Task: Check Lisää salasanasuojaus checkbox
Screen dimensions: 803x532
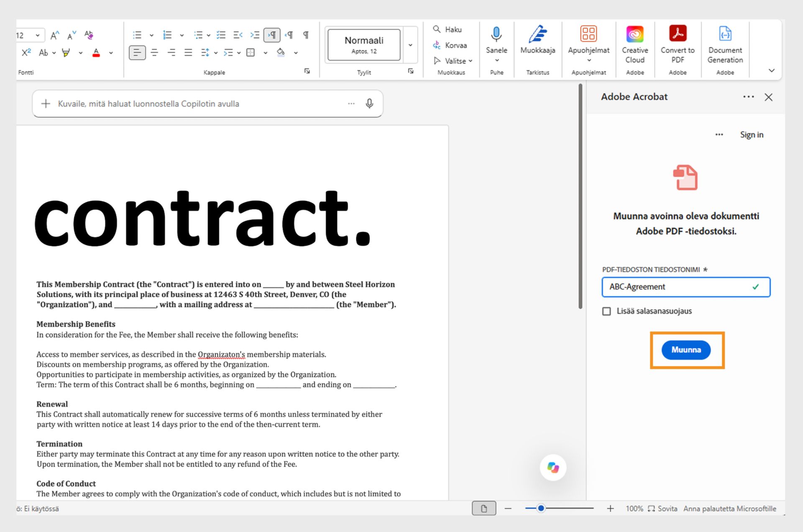Action: 606,311
